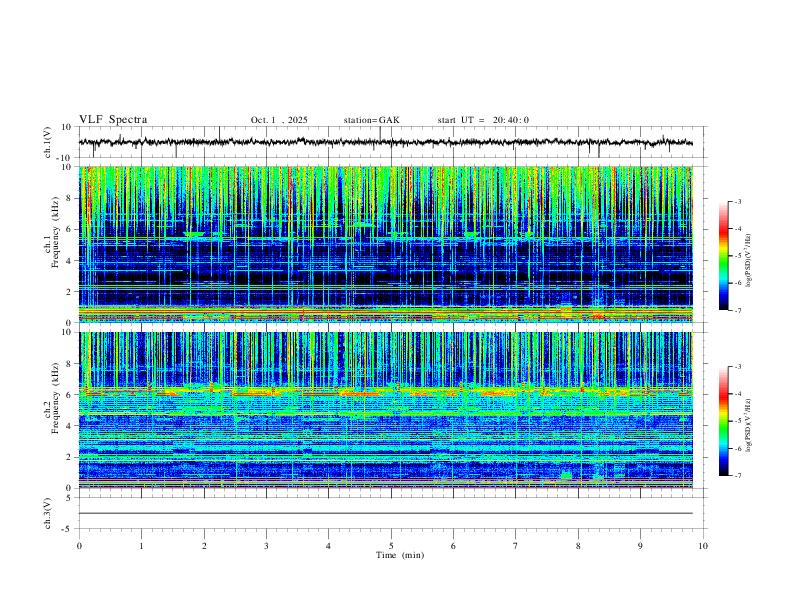Click the '-5' tick label on ch.3 axis

point(68,529)
